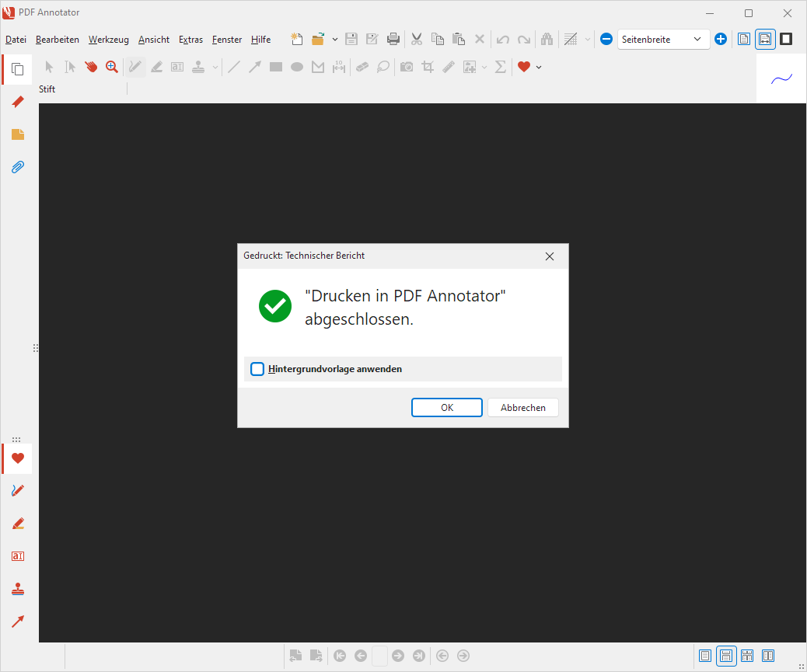Open the Text box tool
The height and width of the screenshot is (672, 807).
pyautogui.click(x=176, y=67)
